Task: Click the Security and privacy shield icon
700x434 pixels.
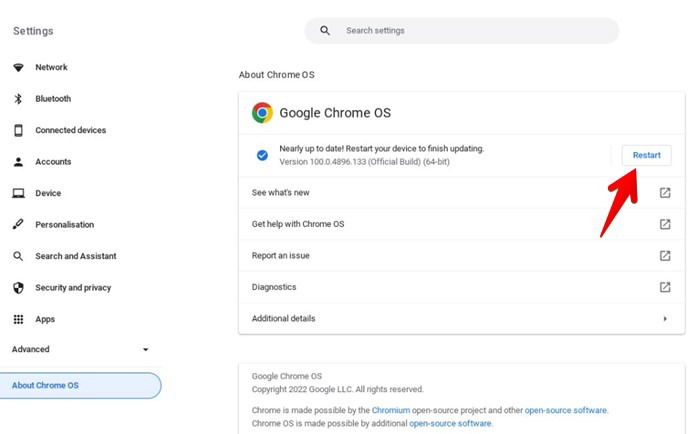Action: [18, 288]
